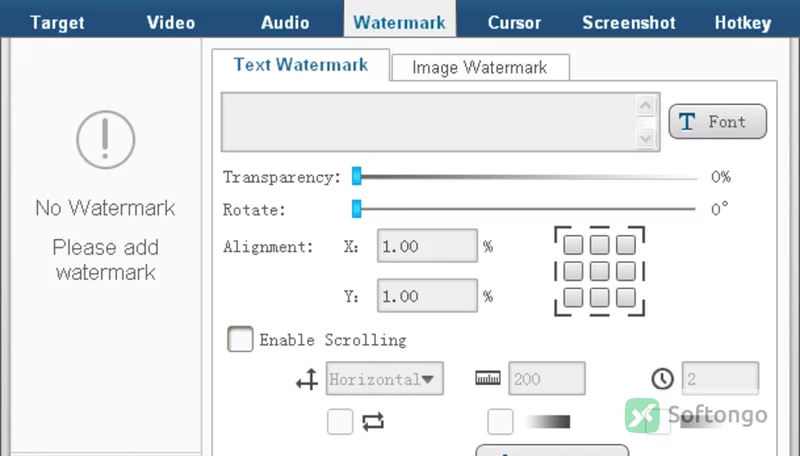Click the Transparency 0% value label
The image size is (800, 456).
(720, 177)
